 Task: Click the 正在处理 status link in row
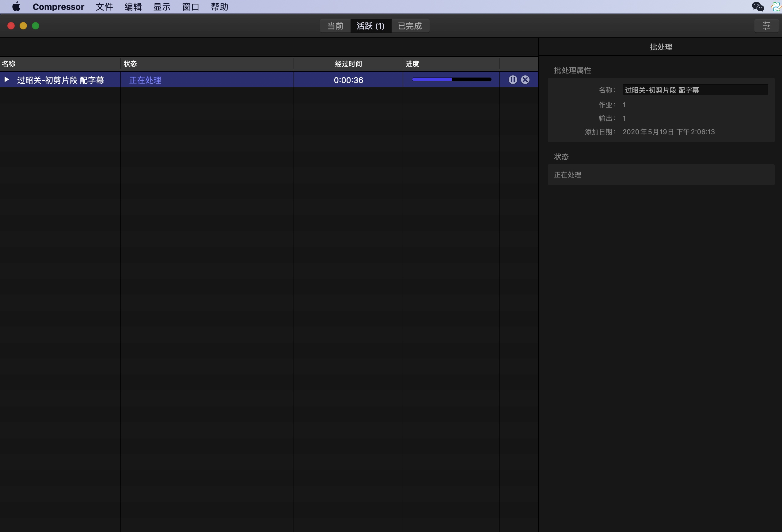145,80
